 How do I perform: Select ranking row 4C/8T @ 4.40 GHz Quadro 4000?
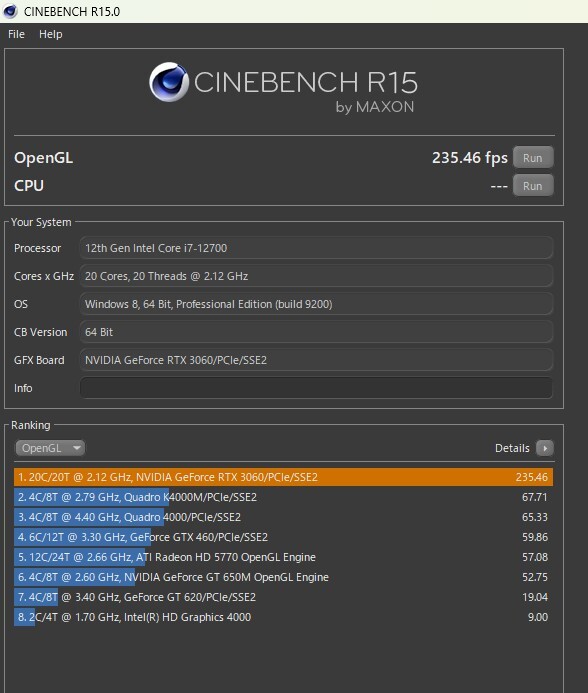point(283,517)
